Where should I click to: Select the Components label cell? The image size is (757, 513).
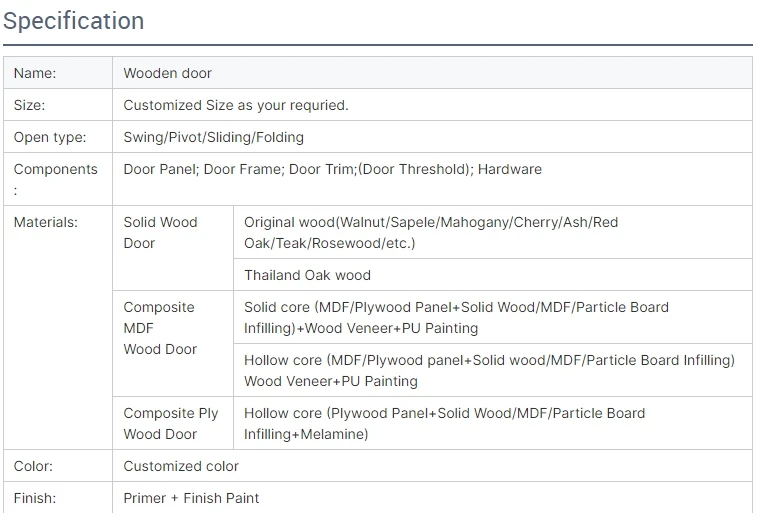[x=56, y=178]
